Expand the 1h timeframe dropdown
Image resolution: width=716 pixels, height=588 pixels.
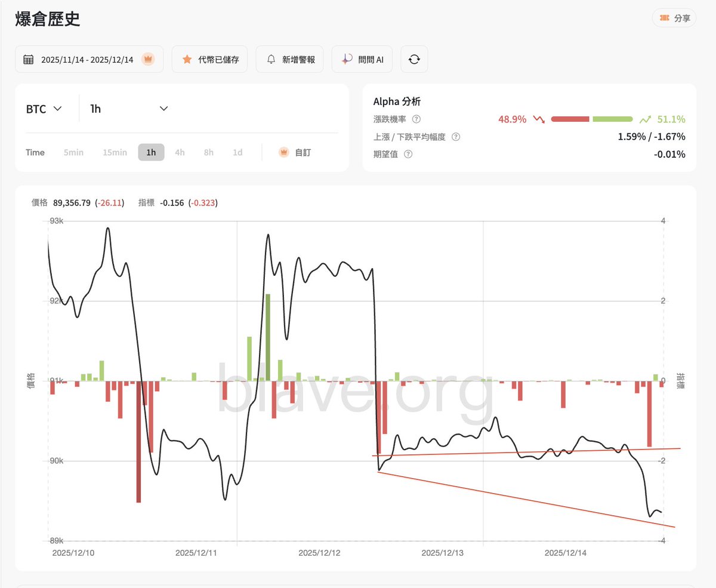pyautogui.click(x=129, y=109)
